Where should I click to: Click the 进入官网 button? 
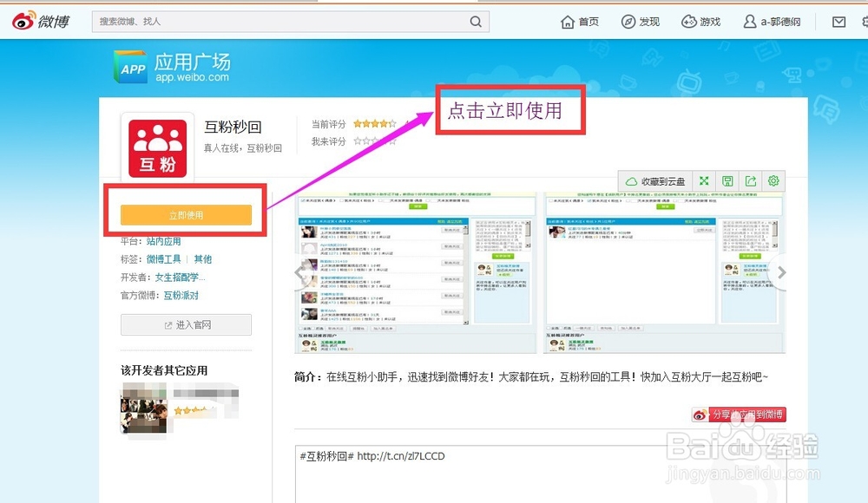tap(186, 325)
